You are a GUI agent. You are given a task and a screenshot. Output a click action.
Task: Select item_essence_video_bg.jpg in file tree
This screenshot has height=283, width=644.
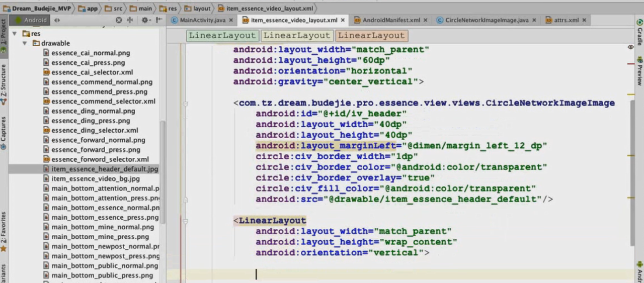[x=95, y=179]
